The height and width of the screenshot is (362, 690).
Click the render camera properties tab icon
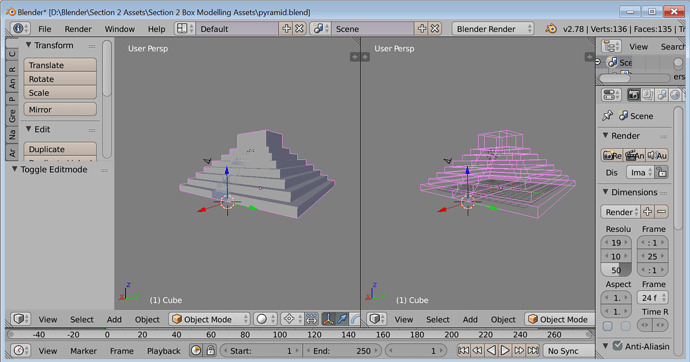[x=634, y=95]
